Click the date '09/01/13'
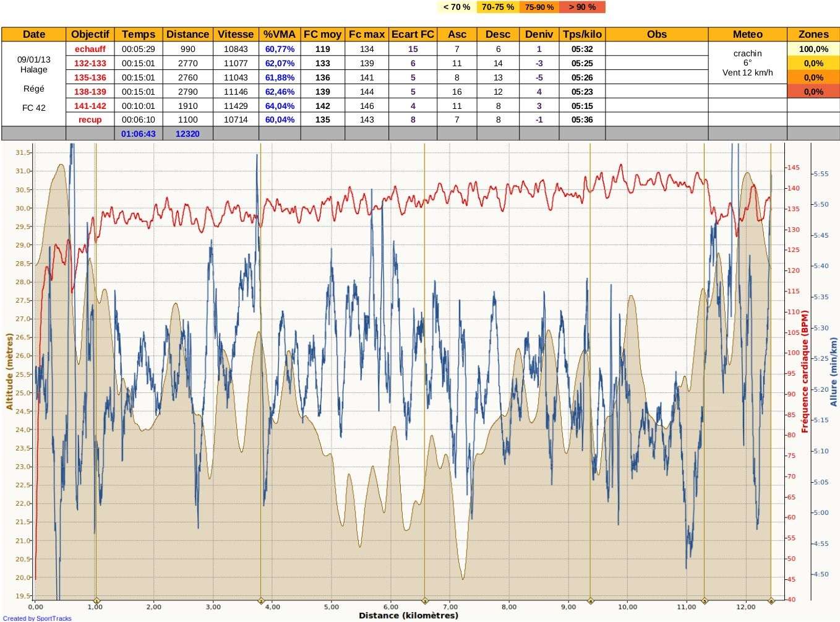Viewport: 840px width, 622px height. (34, 59)
